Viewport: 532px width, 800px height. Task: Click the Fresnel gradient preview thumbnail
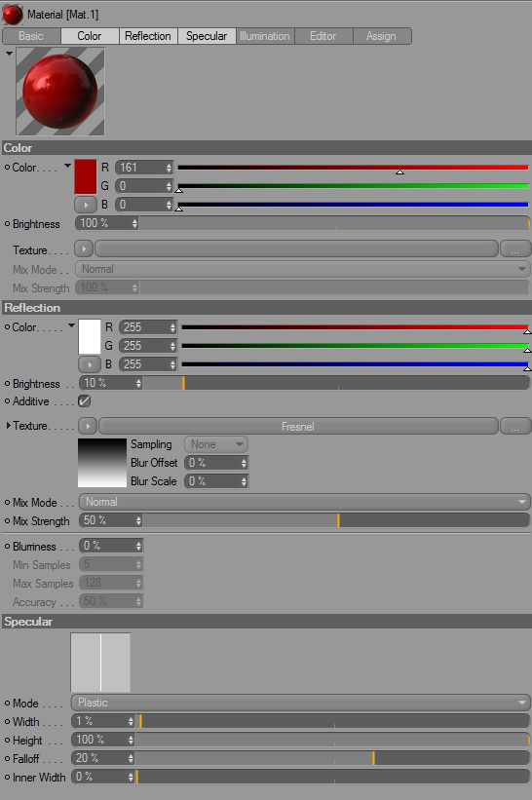[x=102, y=463]
